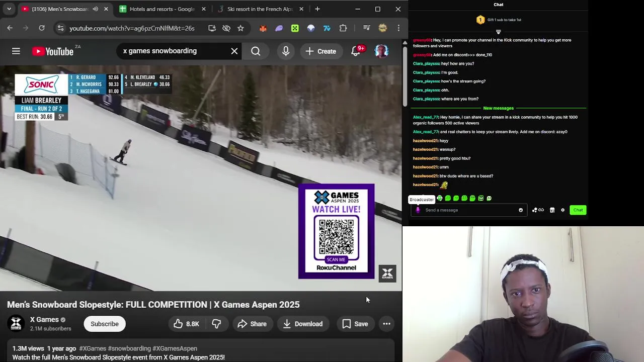644x362 pixels.
Task: Download the video
Action: 303,324
